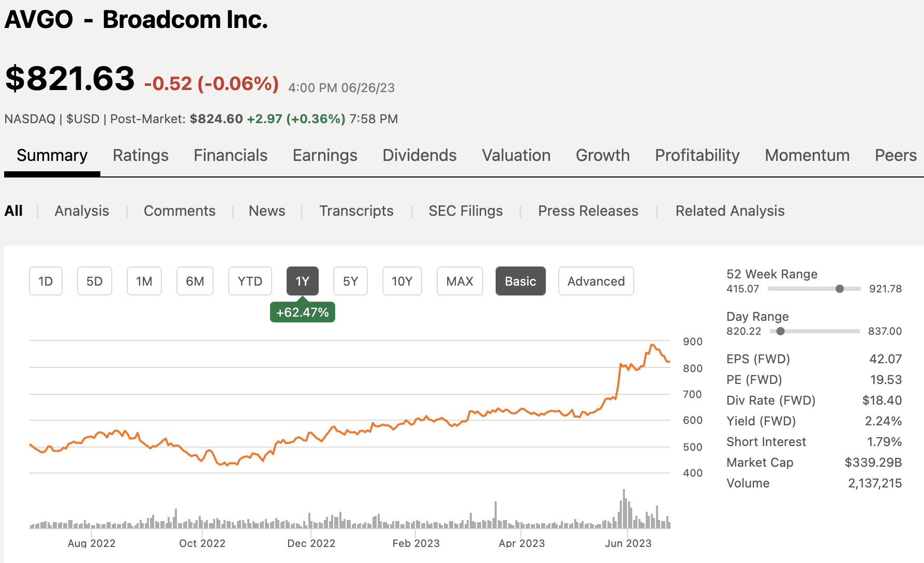Open the Growth tab
This screenshot has height=563, width=924.
(x=603, y=155)
